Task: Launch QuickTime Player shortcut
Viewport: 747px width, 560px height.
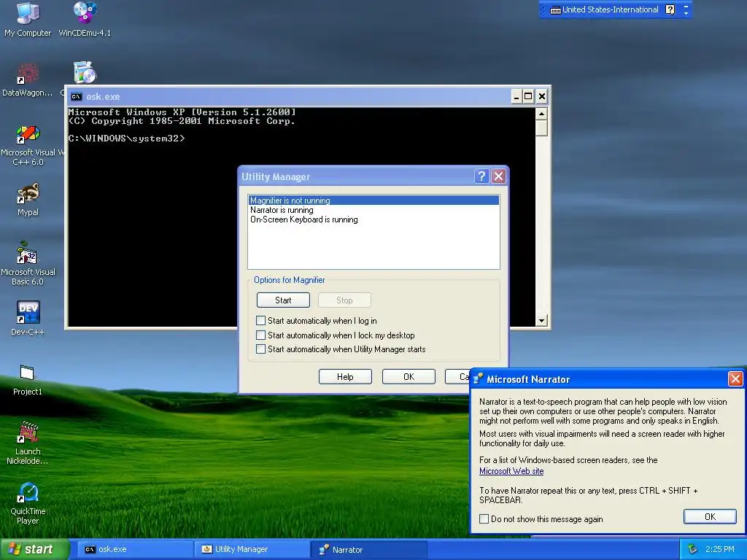Action: pyautogui.click(x=28, y=503)
